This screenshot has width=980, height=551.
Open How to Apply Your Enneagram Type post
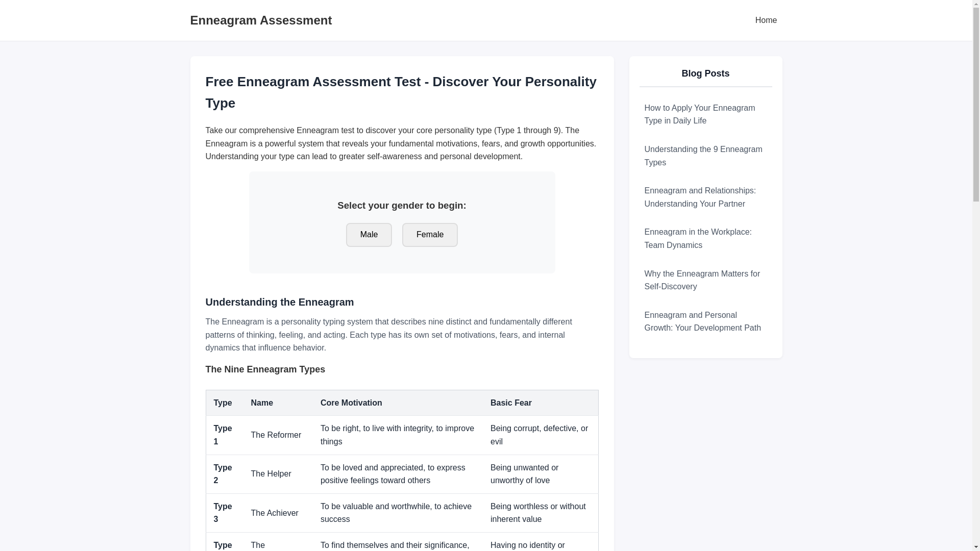click(705, 114)
